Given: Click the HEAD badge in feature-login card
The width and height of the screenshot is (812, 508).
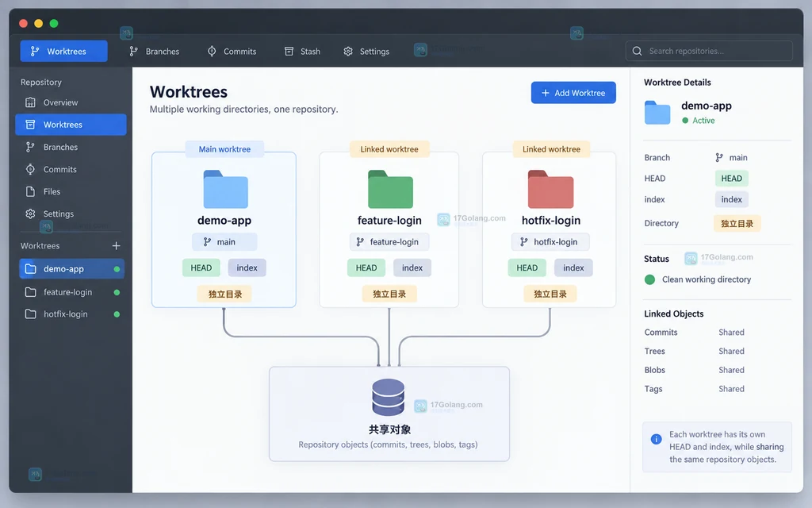Looking at the screenshot, I should [366, 268].
